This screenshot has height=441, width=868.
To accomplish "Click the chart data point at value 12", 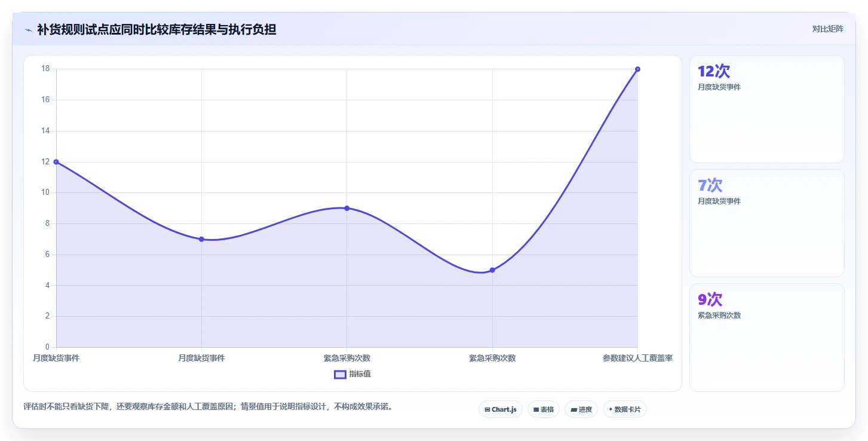I will click(x=56, y=162).
